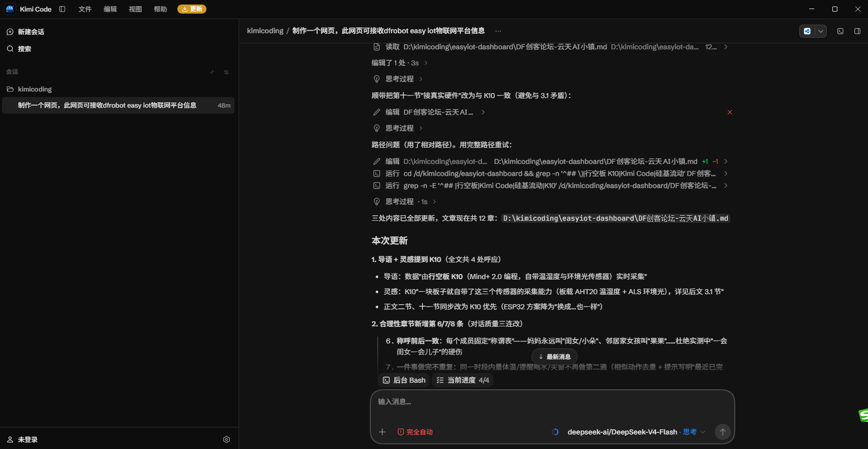Open the deepseek-ai/DeepSeek-V4-Flash model selector
The height and width of the screenshot is (449, 868).
pos(636,432)
